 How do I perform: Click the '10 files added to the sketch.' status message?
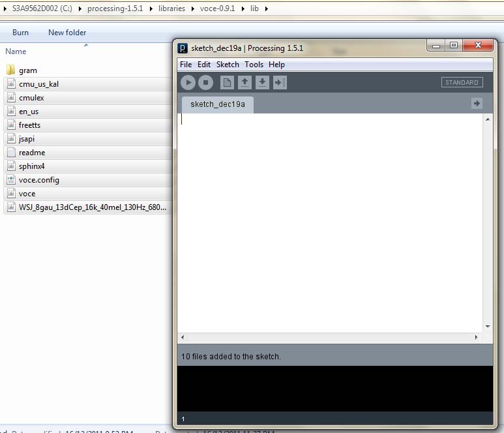pos(231,357)
